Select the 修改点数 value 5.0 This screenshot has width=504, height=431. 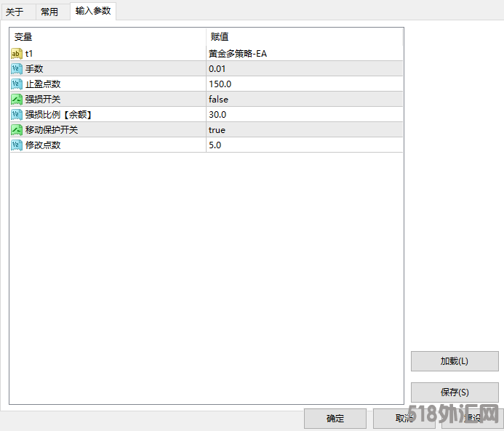(x=215, y=145)
